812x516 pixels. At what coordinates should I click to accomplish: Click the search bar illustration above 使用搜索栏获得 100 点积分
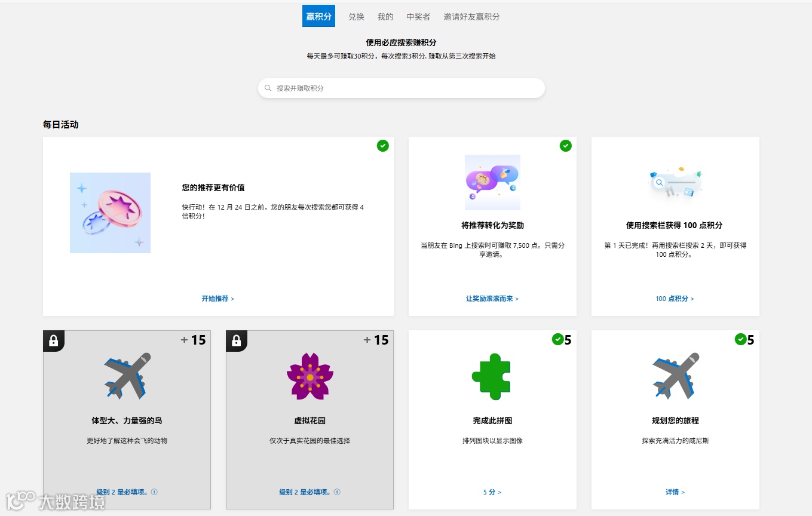pyautogui.click(x=675, y=182)
